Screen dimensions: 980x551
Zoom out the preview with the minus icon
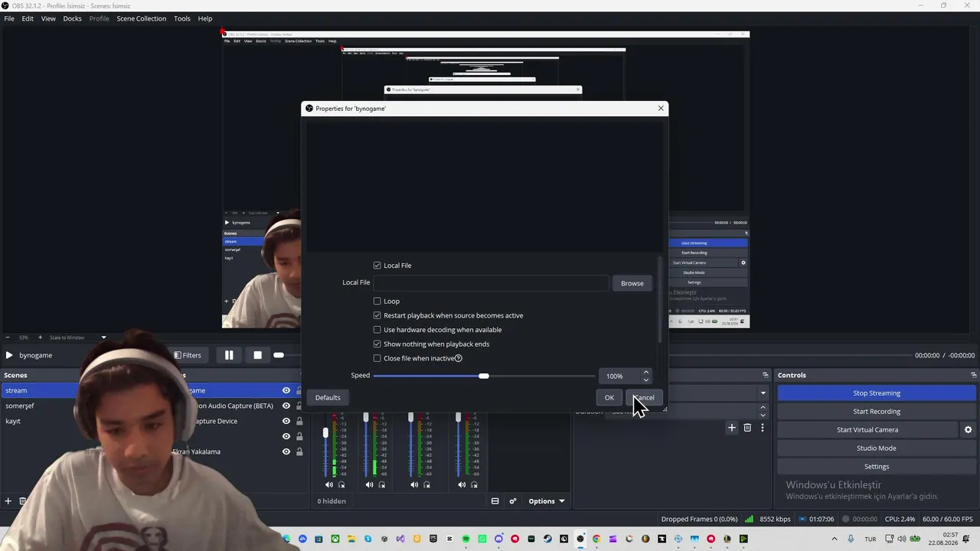[x=8, y=337]
